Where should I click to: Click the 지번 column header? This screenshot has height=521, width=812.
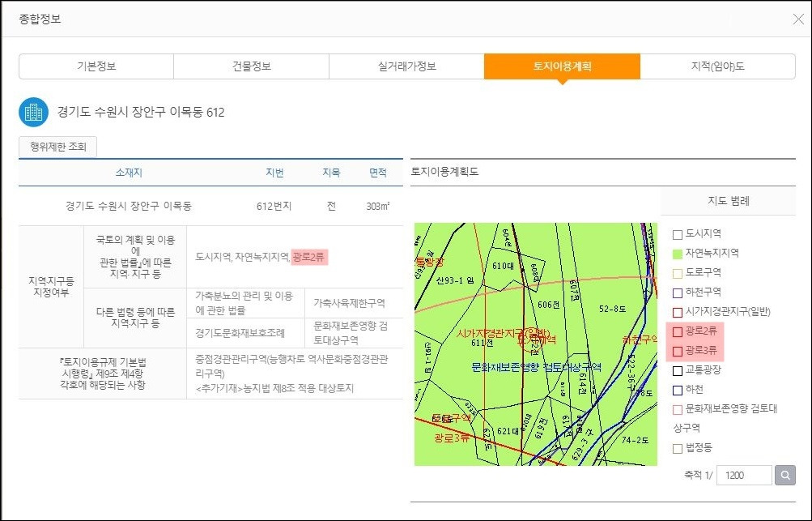coord(274,173)
